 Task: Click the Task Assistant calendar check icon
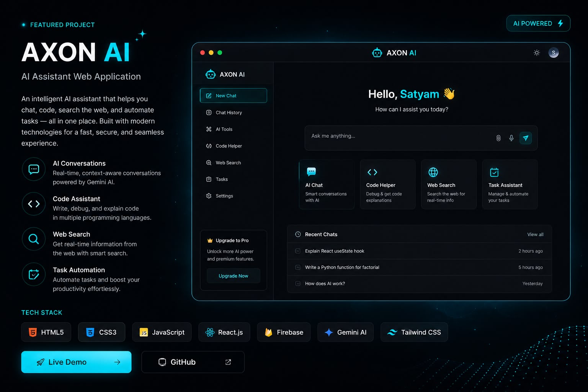(x=494, y=172)
